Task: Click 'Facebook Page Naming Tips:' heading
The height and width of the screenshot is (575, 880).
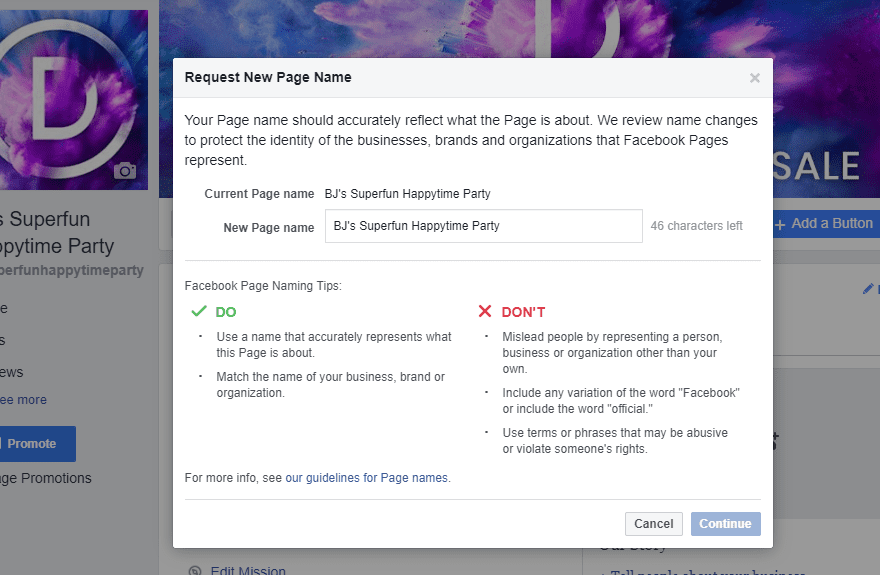Action: click(263, 286)
